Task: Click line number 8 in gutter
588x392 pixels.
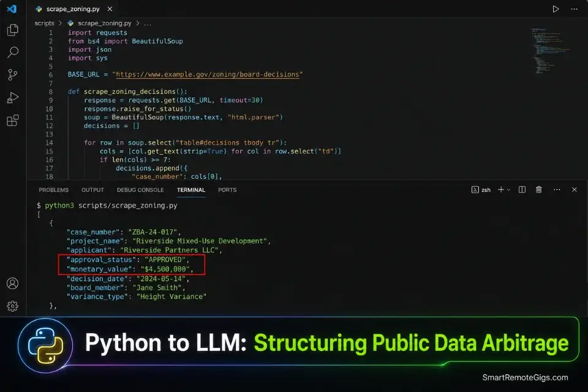Action: [x=51, y=91]
